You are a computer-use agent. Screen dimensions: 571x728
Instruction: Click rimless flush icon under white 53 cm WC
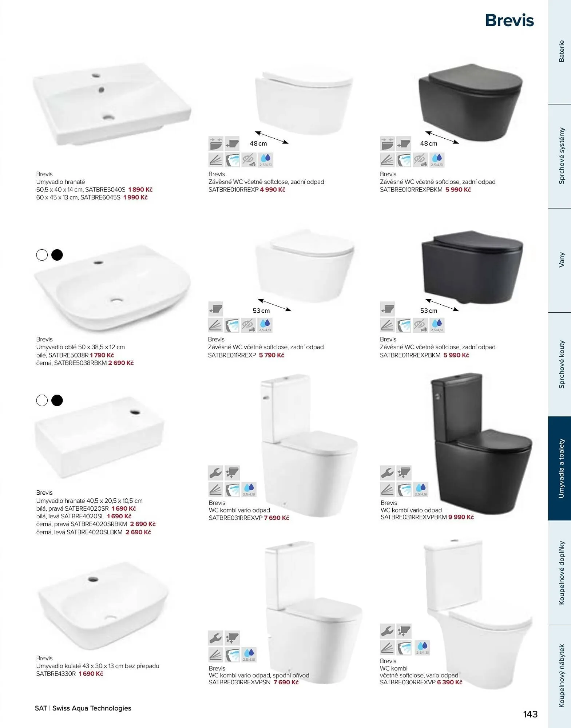coord(232,325)
